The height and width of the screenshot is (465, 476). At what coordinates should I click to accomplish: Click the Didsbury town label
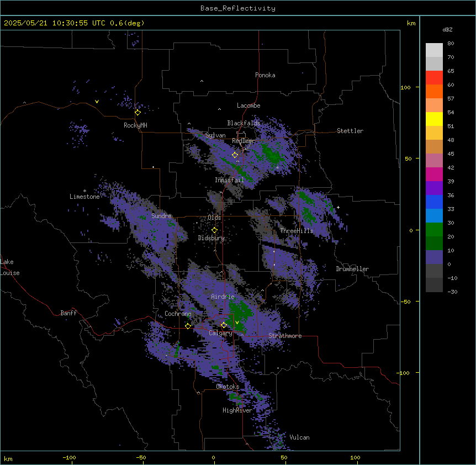[211, 238]
